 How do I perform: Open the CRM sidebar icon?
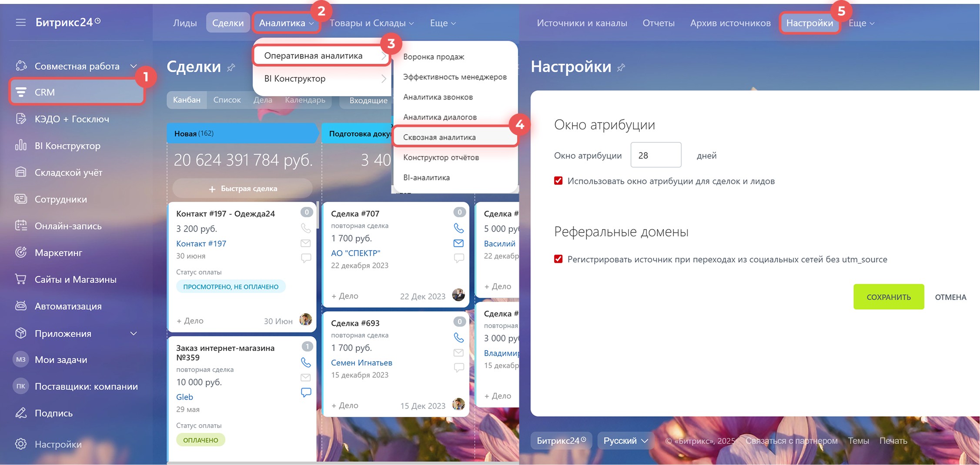[x=21, y=92]
